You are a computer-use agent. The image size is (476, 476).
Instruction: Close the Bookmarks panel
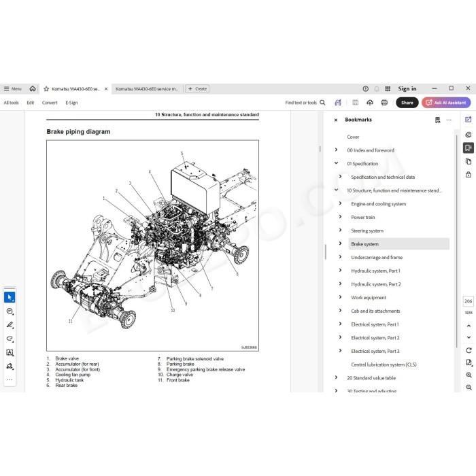coord(336,120)
